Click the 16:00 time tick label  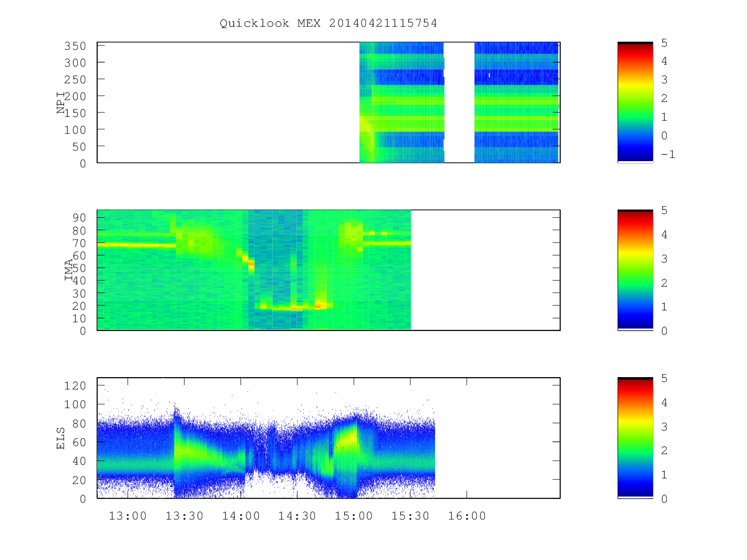coord(467,516)
